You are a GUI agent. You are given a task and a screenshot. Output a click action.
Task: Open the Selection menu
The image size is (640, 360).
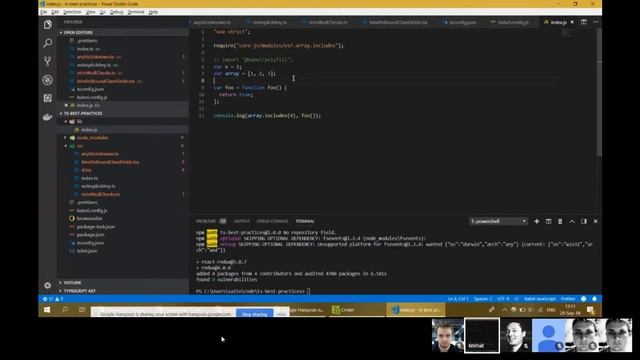72,12
